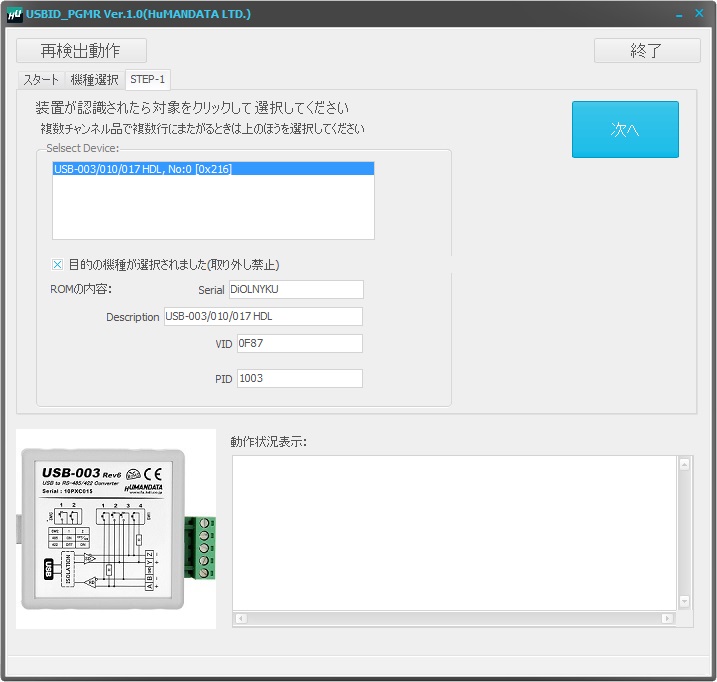Click the Serial field showing DiOLNYKU

(x=295, y=290)
